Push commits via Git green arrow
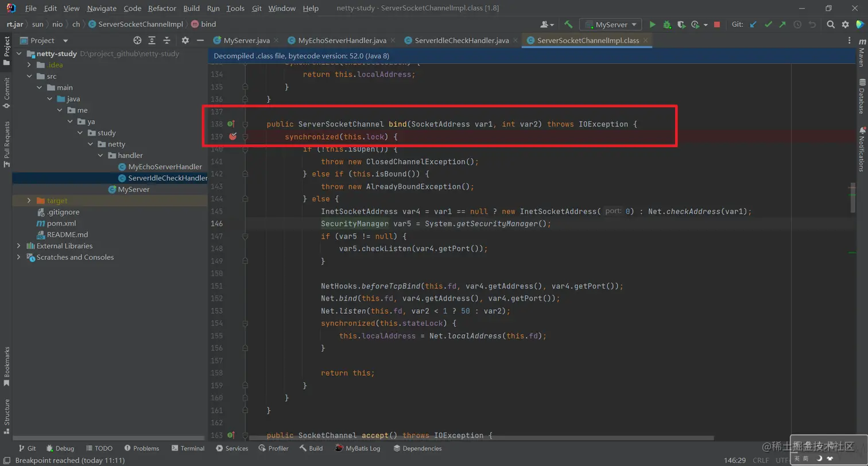Viewport: 868px width, 466px height. click(782, 25)
